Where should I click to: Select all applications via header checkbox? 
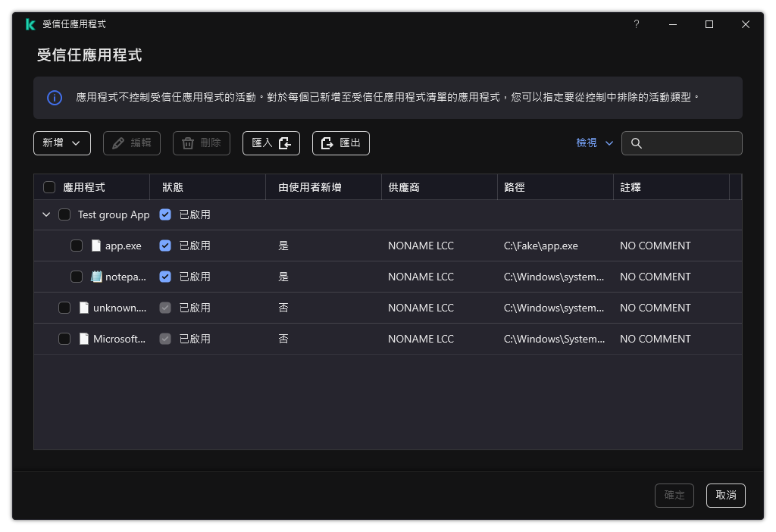49,186
